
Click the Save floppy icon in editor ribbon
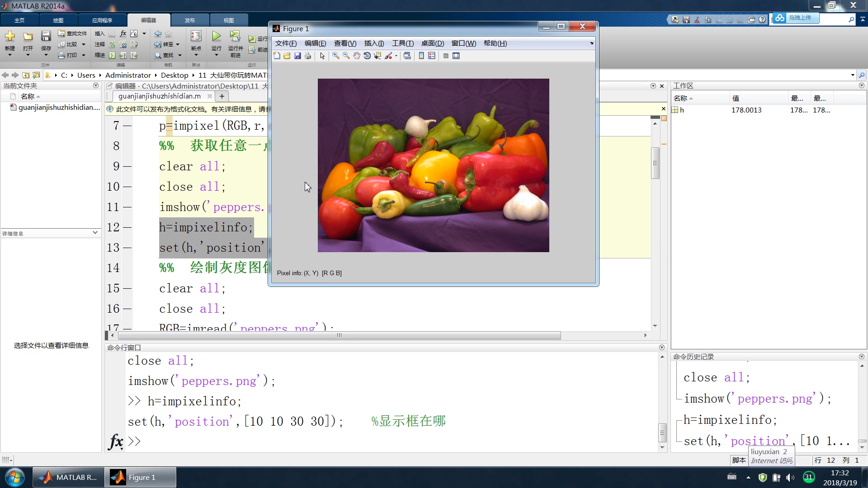coord(46,36)
